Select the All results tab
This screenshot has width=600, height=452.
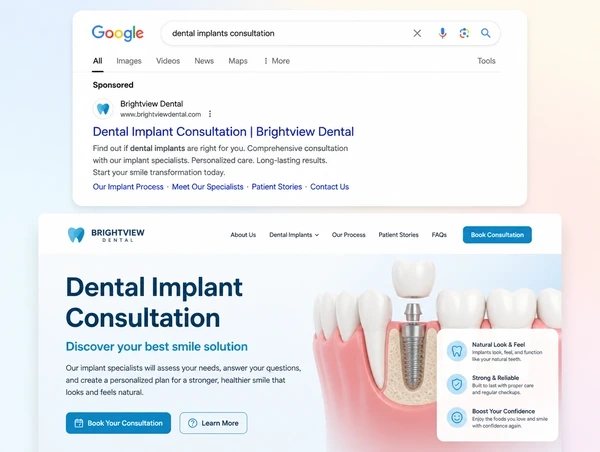pos(98,61)
